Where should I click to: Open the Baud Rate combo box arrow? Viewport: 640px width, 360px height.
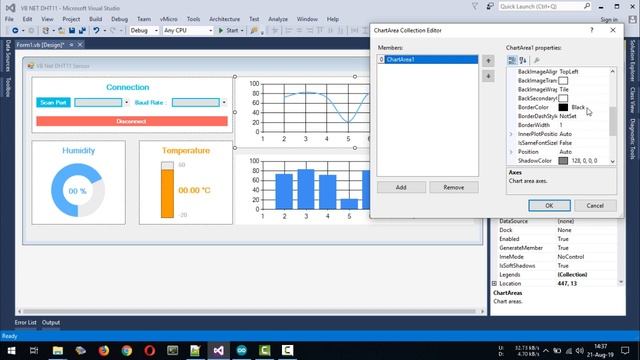pyautogui.click(x=224, y=102)
